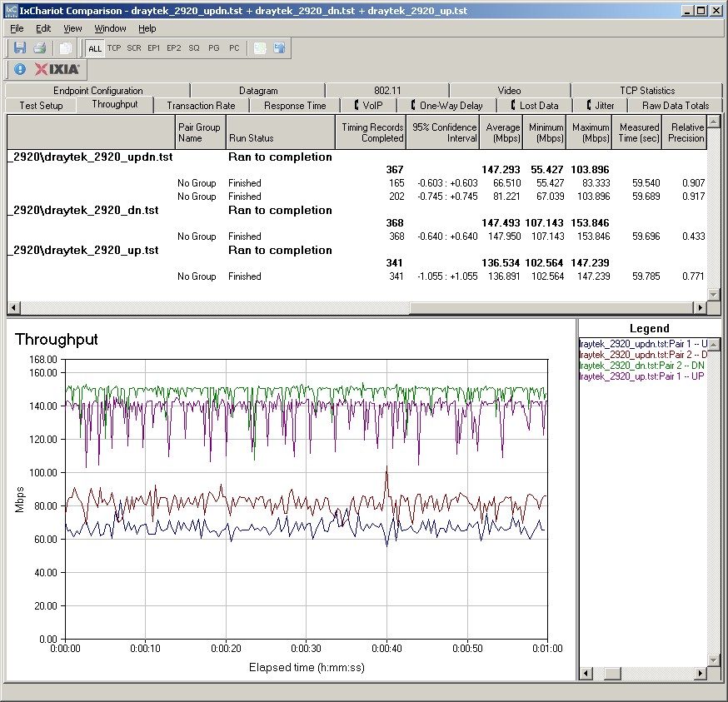728x702 pixels.
Task: Select the Throughput tab
Action: 115,104
